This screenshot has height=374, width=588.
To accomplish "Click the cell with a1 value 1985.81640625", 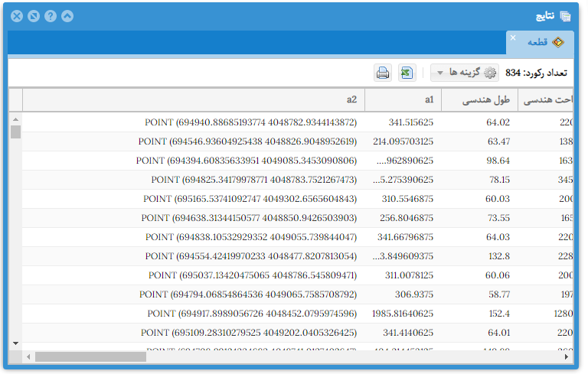I will tap(402, 314).
